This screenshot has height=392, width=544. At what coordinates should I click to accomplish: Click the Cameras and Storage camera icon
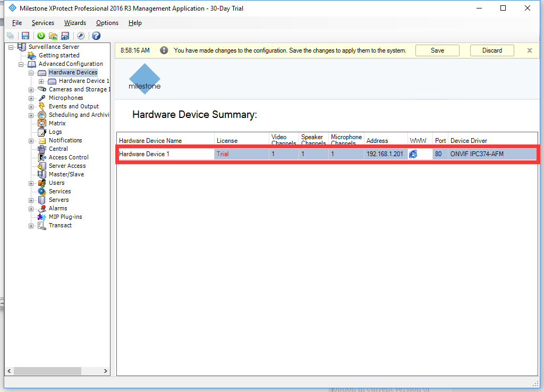[42, 89]
